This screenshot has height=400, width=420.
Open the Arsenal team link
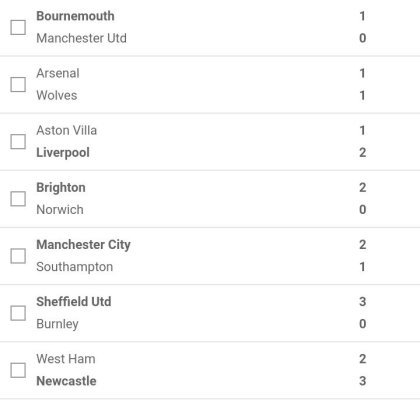[58, 73]
